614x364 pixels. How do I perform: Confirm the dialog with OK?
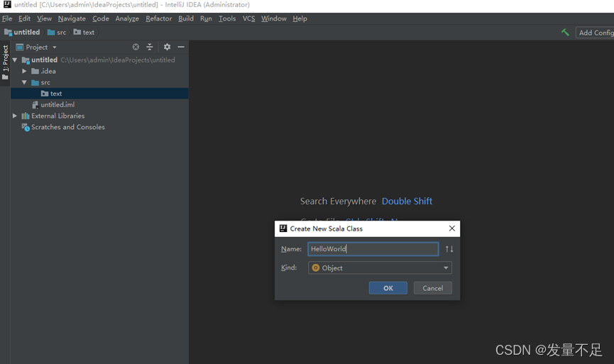pos(388,288)
